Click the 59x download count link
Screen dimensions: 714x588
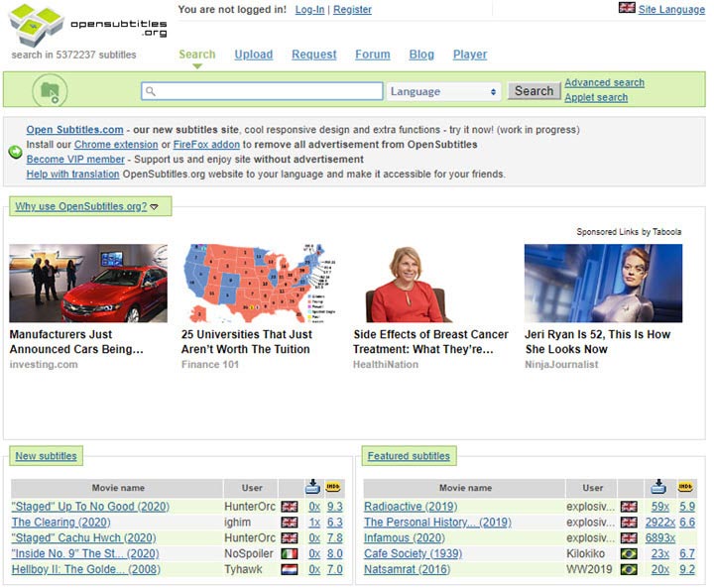click(x=660, y=507)
